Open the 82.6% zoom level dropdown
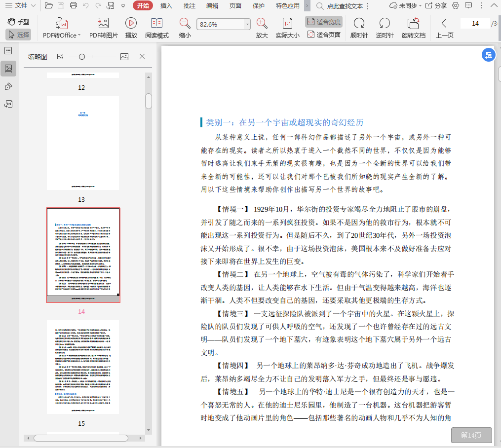Viewport: 501px width, 448px height. (248, 25)
